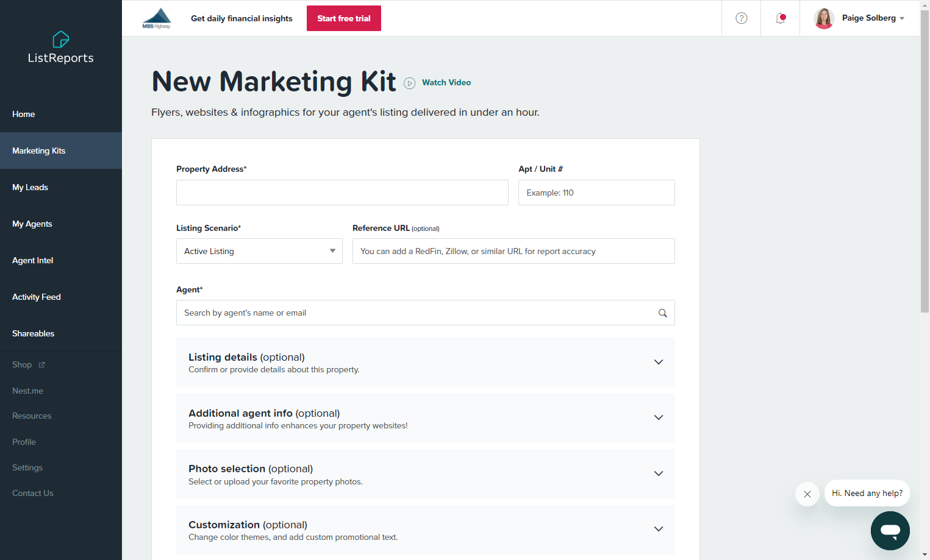Click the Watch Video play icon
Image resolution: width=930 pixels, height=560 pixels.
(x=410, y=83)
